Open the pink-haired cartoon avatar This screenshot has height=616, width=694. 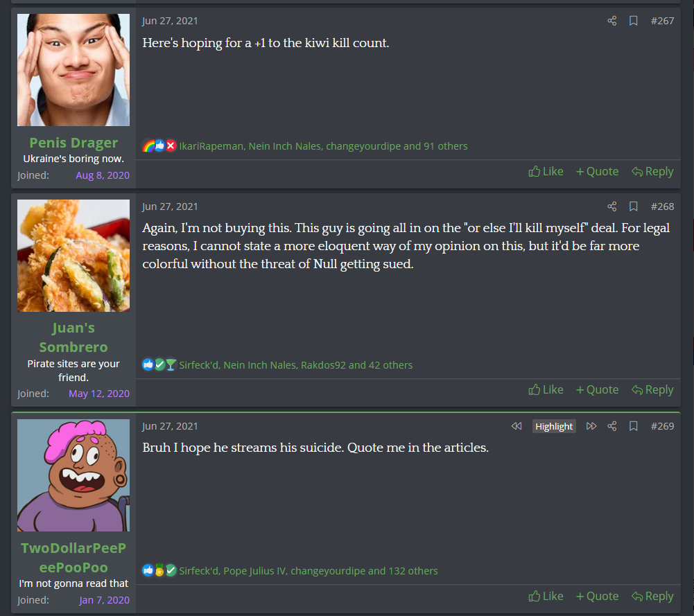pyautogui.click(x=73, y=475)
